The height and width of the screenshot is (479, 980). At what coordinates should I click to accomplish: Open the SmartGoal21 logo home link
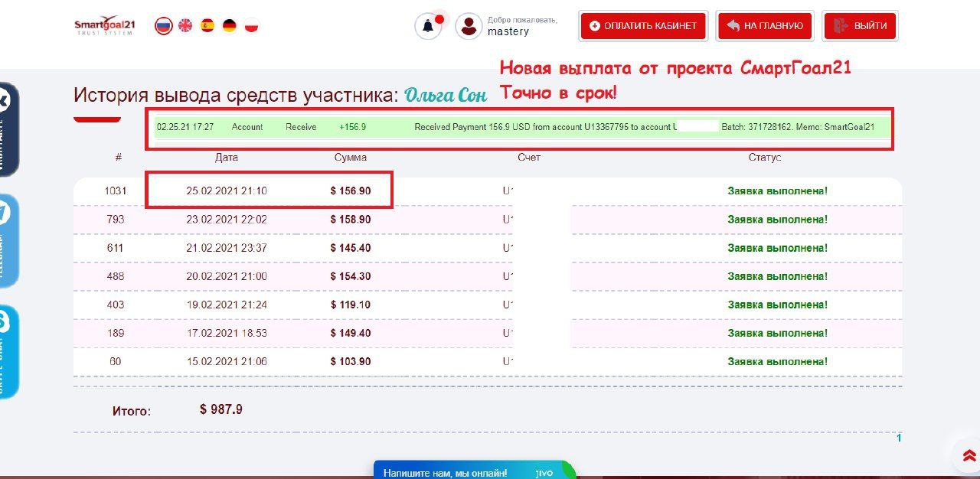point(104,26)
